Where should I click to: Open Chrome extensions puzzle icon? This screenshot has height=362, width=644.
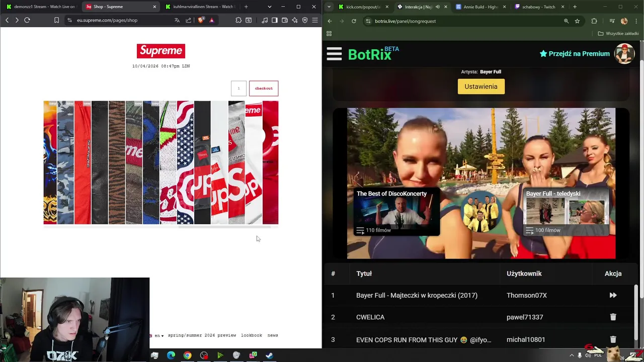tap(594, 21)
